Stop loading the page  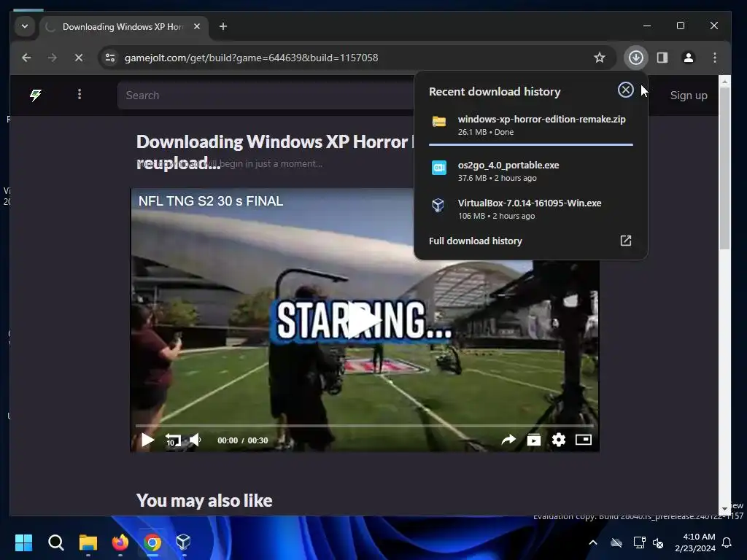(79, 58)
